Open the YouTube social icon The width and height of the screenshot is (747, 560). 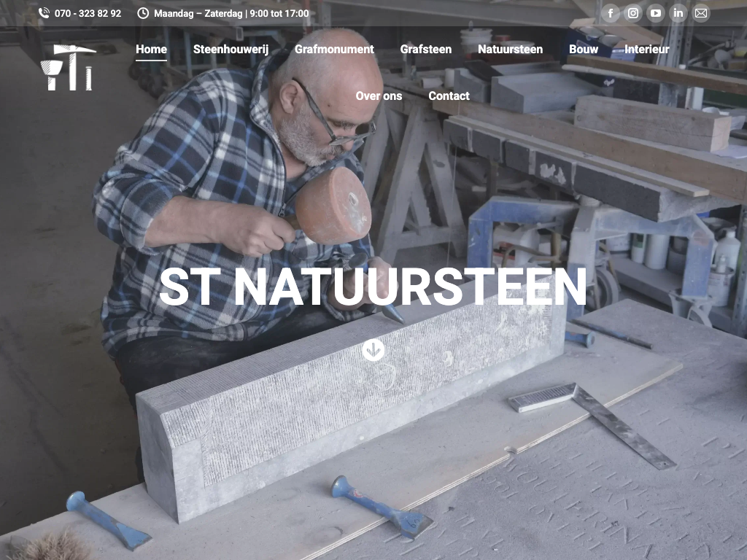coord(656,13)
